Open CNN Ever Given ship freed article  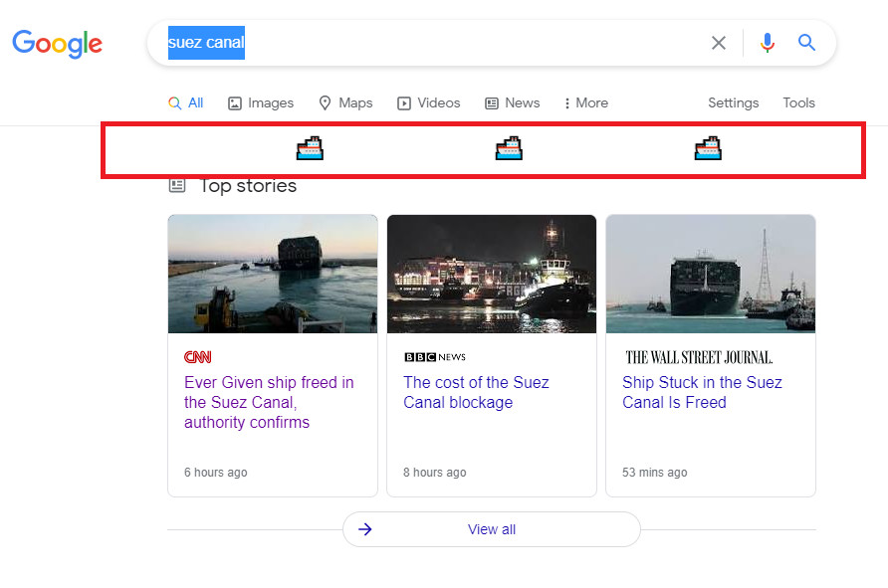[269, 402]
